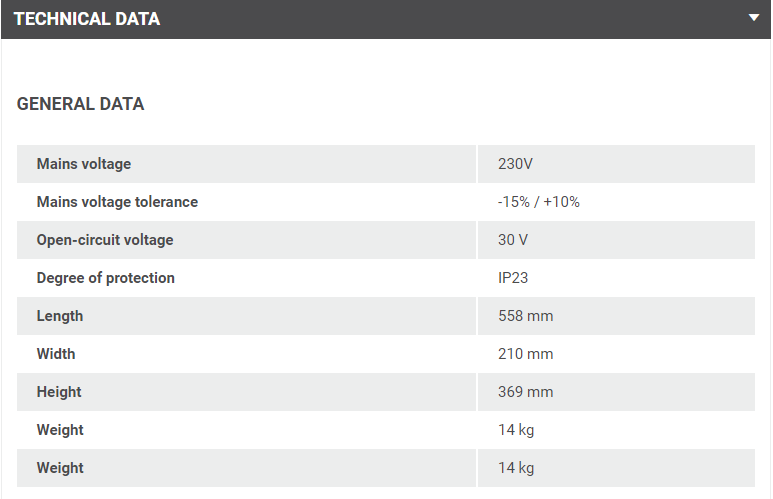
Task: Select the Mains voltage tolerance label
Action: coord(117,202)
